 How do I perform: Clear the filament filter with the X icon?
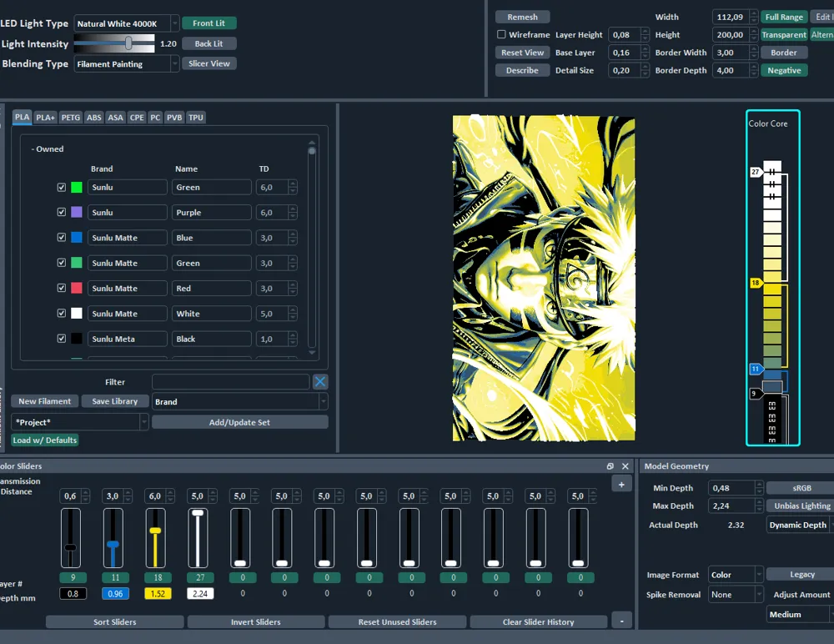[320, 381]
